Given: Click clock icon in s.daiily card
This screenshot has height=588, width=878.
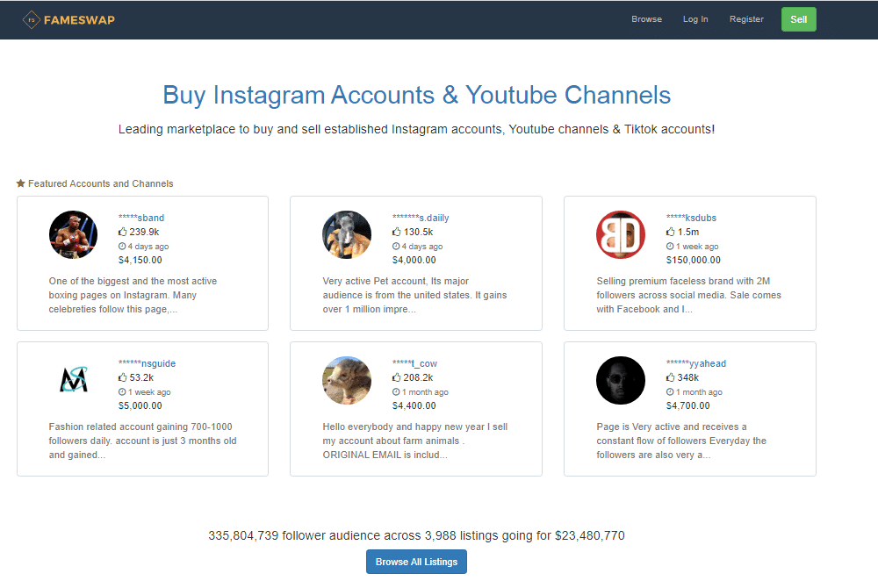Looking at the screenshot, I should 396,246.
